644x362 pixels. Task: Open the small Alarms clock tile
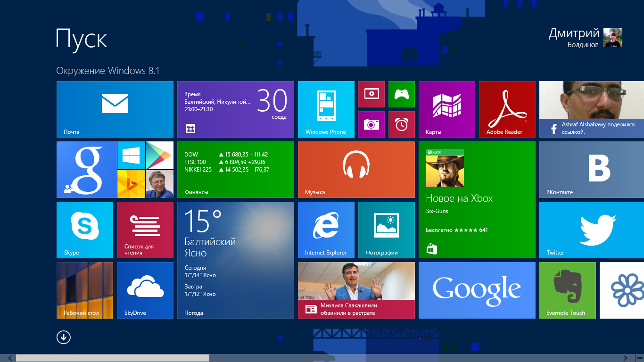pyautogui.click(x=402, y=124)
